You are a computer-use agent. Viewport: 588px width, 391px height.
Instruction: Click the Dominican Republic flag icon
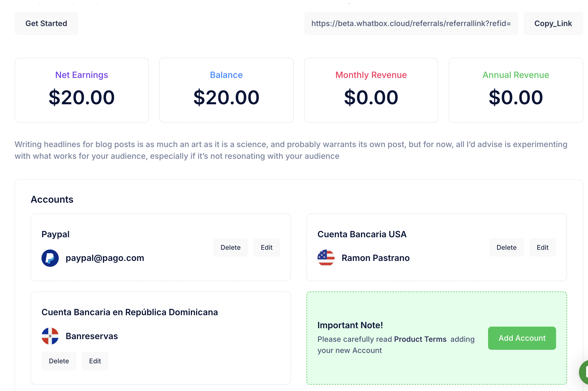tap(50, 336)
